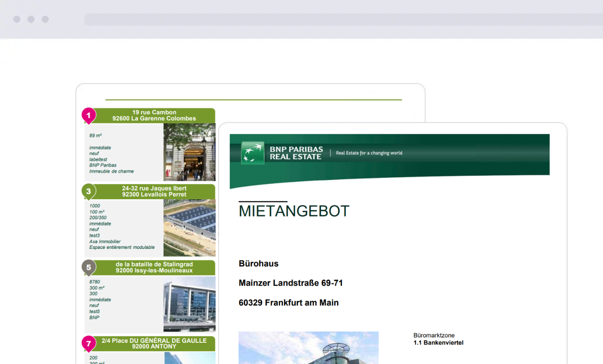Click the gray number 5 map pin

[88, 267]
